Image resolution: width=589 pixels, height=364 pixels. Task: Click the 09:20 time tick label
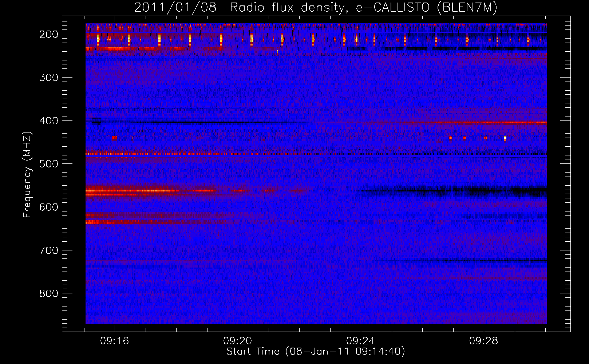click(x=238, y=341)
